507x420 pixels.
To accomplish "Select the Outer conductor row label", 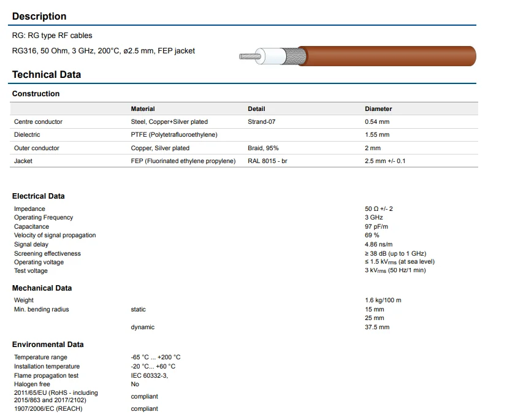I will coord(37,148).
